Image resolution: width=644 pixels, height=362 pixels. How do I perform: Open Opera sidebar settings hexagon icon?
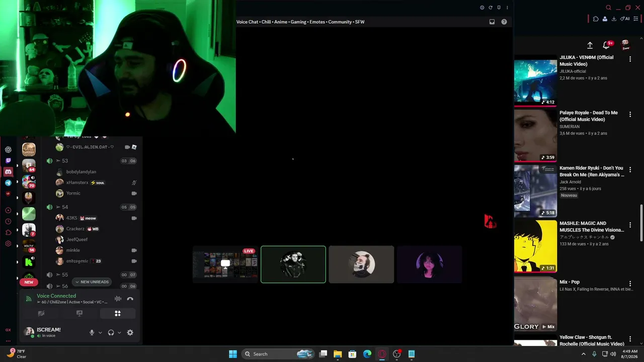[x=8, y=244]
